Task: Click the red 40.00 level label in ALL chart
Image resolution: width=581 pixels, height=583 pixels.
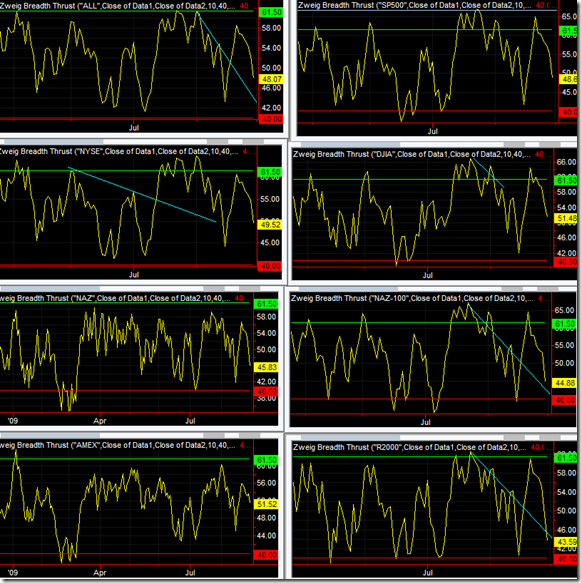Action: point(271,119)
